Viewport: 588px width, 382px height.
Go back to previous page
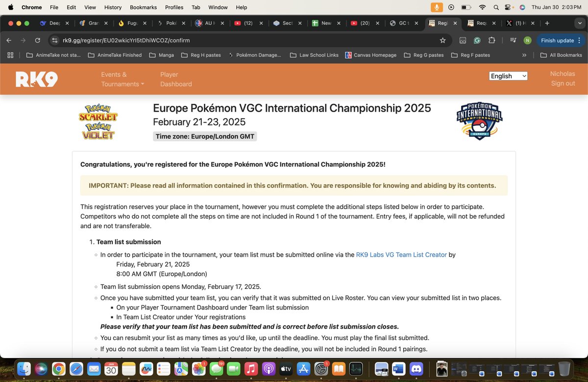[9, 41]
